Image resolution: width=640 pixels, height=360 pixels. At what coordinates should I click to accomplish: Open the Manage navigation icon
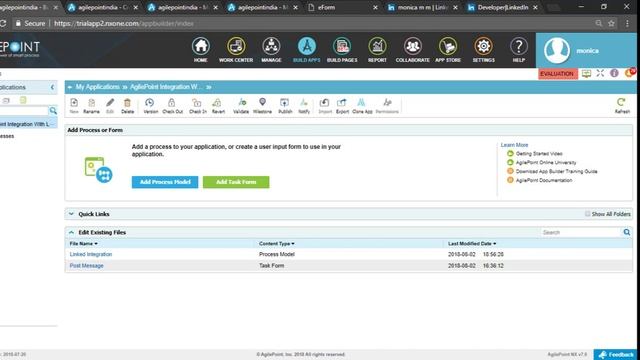coord(271,47)
